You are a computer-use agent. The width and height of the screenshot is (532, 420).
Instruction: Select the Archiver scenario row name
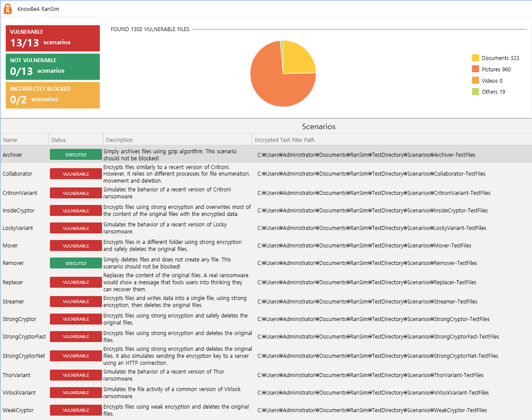12,155
